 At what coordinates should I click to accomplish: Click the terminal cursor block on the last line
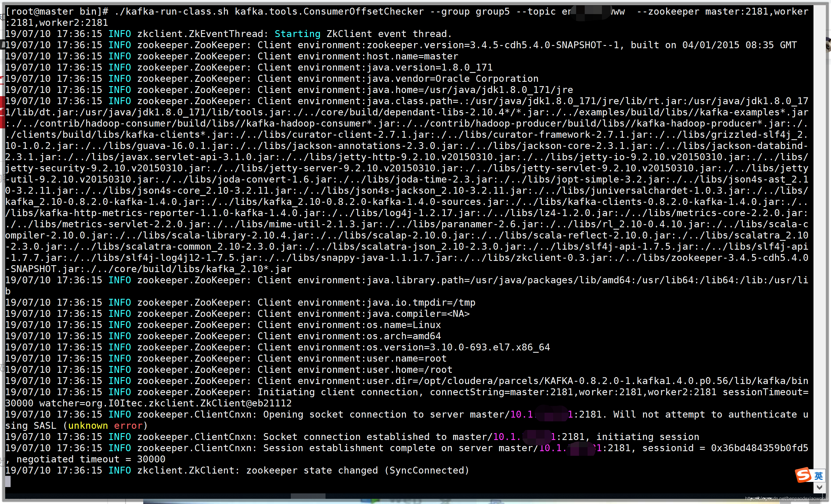pyautogui.click(x=8, y=481)
